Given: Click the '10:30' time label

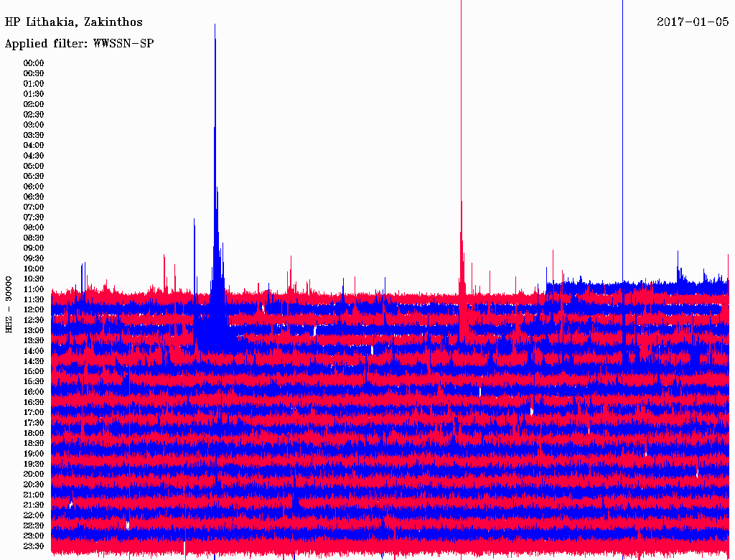Looking at the screenshot, I should [x=34, y=279].
